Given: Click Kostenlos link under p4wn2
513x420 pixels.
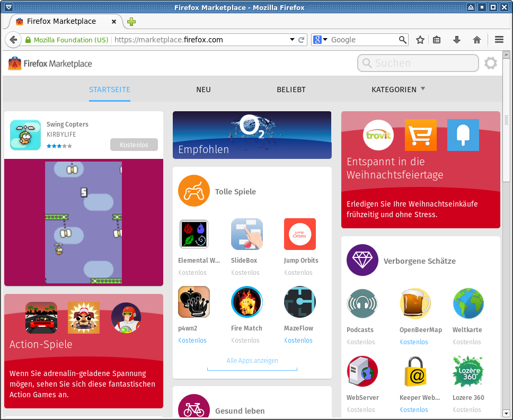Looking at the screenshot, I should 192,340.
